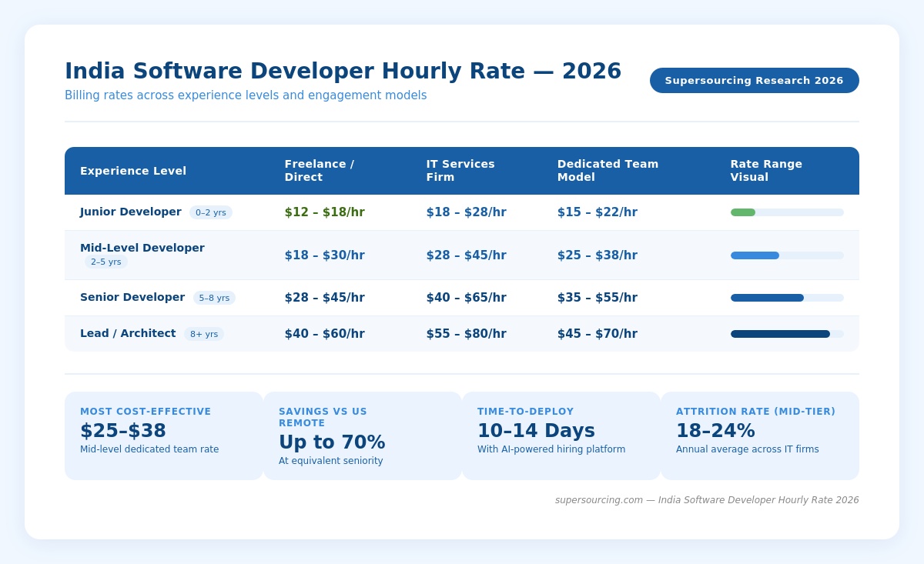Click the 0–2 yrs experience tag

click(211, 212)
